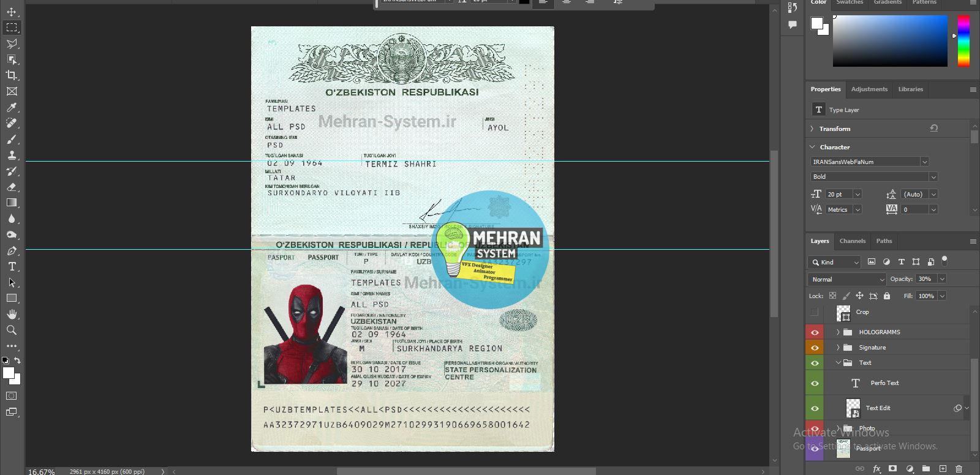Pick the Brush tool
The width and height of the screenshot is (980, 475).
point(12,139)
